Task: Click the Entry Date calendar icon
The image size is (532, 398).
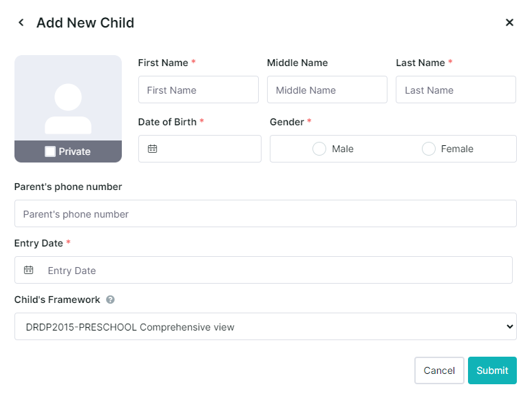Action: point(28,270)
